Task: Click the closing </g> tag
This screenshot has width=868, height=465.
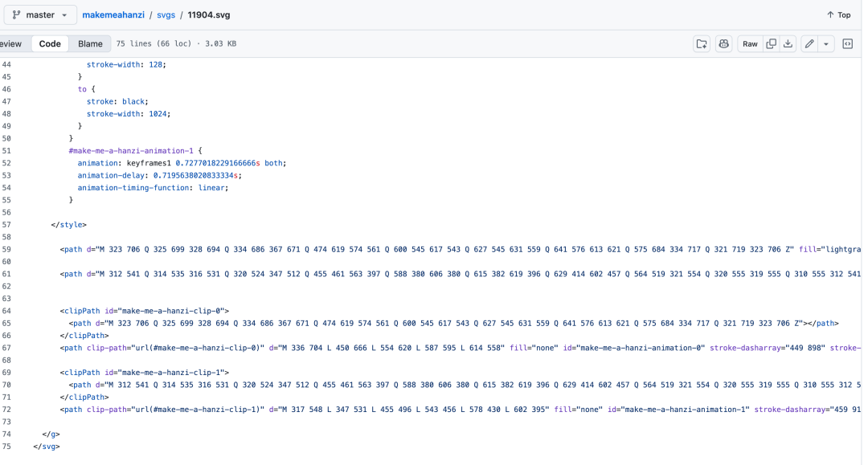Action: (x=51, y=434)
